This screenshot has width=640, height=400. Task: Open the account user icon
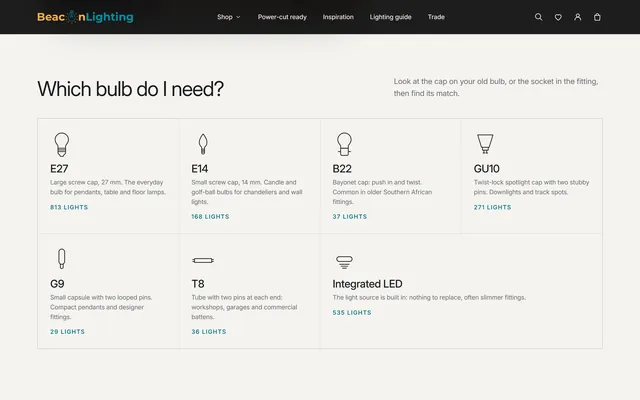click(578, 17)
